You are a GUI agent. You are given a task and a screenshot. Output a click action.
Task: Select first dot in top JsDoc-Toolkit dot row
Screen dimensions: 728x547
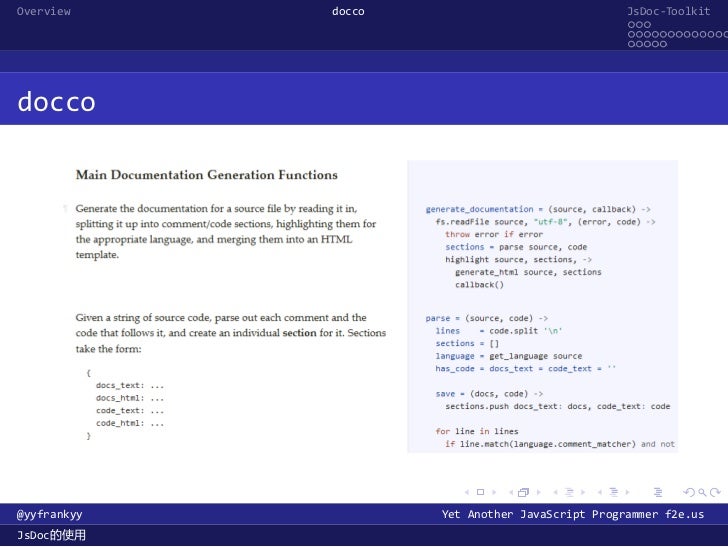click(x=631, y=25)
